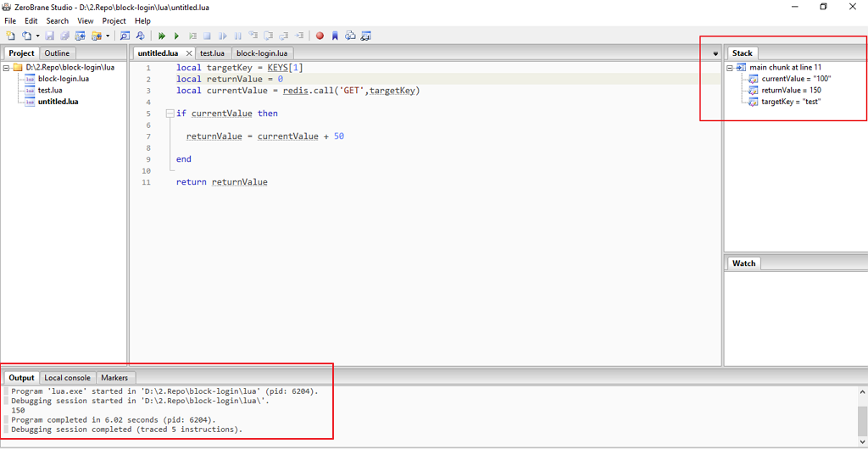Open the project directory dropdown arrow
Image resolution: width=868 pixels, height=449 pixels.
(108, 36)
